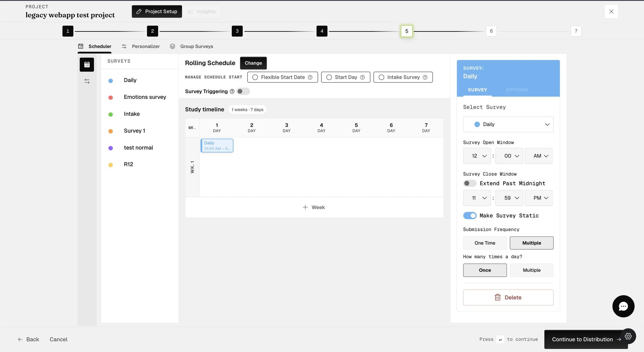644x352 pixels.
Task: Open the PM period dropdown
Action: [x=538, y=198]
